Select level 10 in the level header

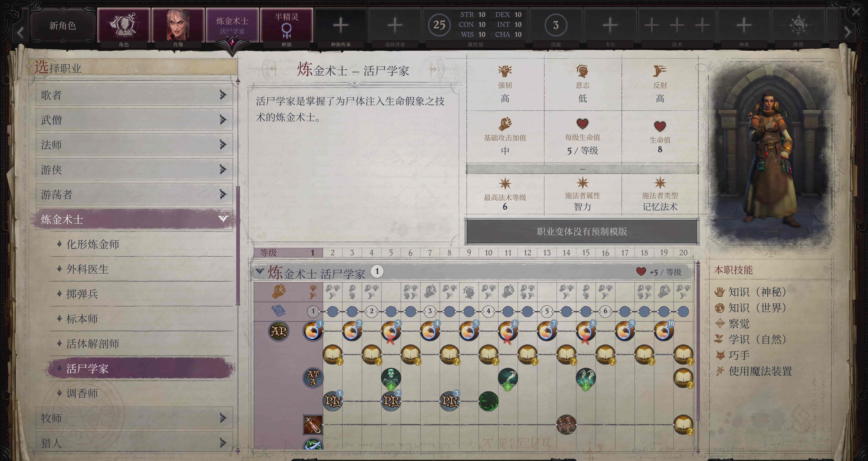coord(488,252)
